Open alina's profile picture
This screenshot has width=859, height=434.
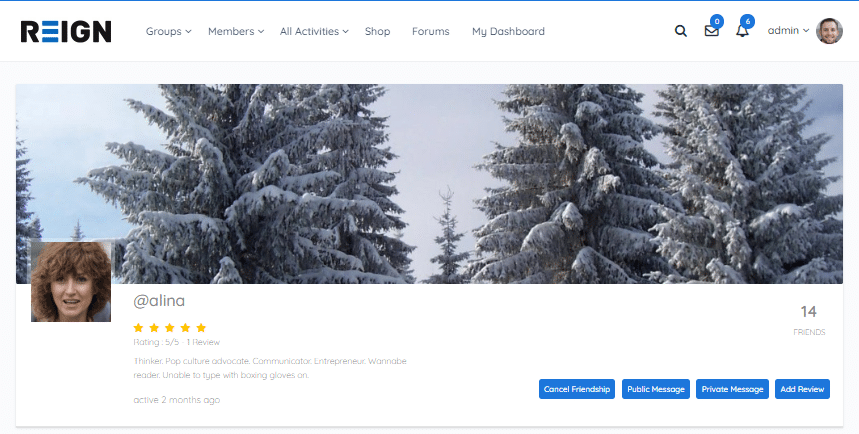71,281
